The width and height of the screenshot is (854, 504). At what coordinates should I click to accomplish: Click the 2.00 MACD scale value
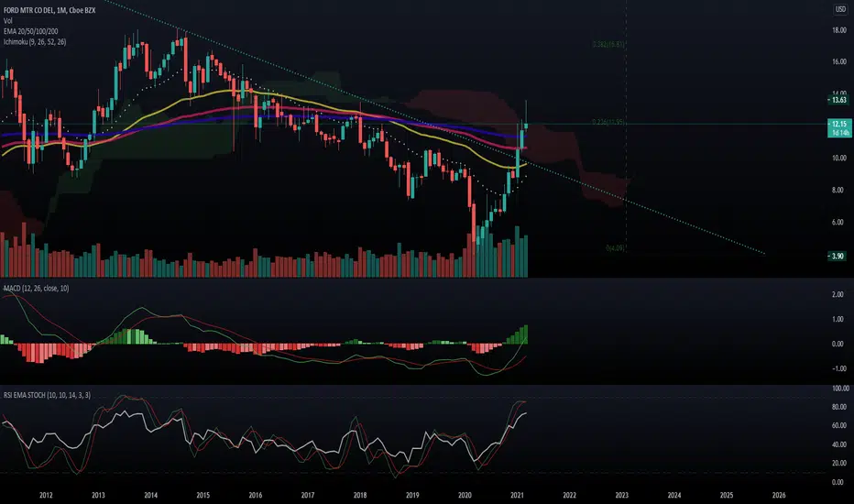click(838, 294)
